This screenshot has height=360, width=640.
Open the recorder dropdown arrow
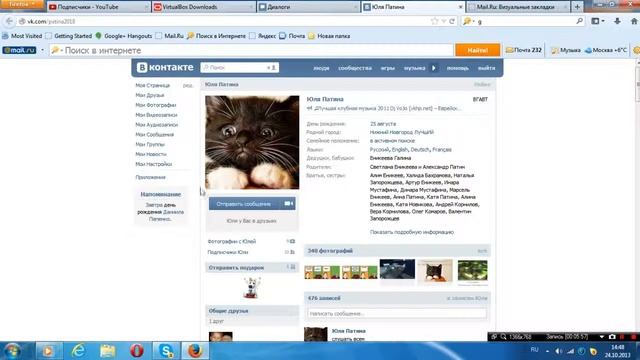tap(602, 337)
